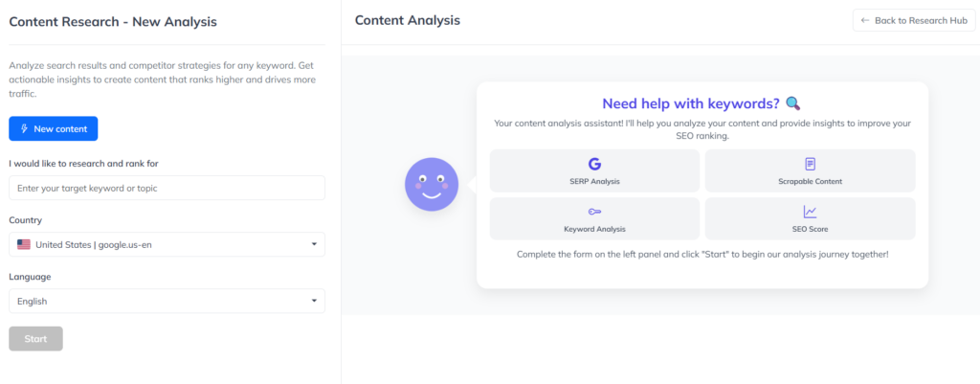The height and width of the screenshot is (384, 980).
Task: Click the back arrow icon to Research Hub
Action: click(x=865, y=20)
